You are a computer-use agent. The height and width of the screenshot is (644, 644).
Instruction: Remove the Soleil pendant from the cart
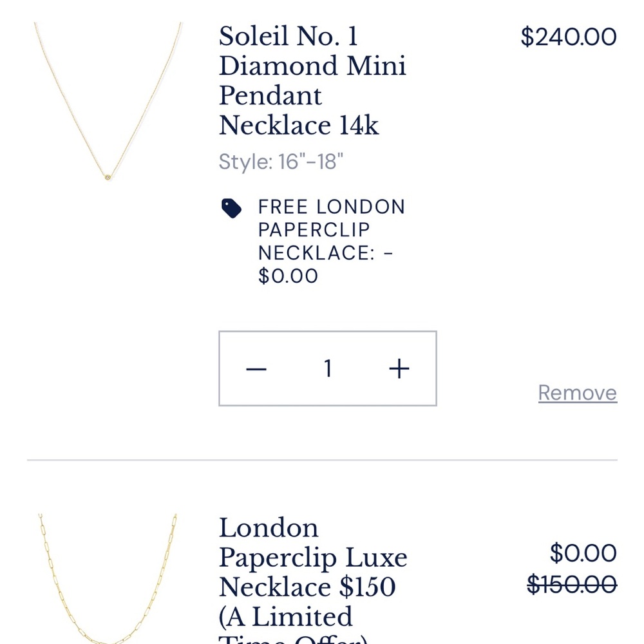point(576,392)
